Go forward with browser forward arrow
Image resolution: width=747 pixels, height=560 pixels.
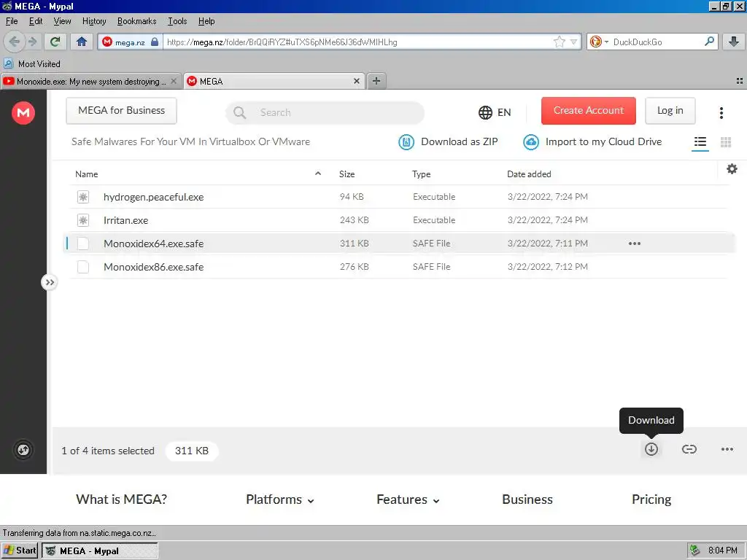click(32, 42)
